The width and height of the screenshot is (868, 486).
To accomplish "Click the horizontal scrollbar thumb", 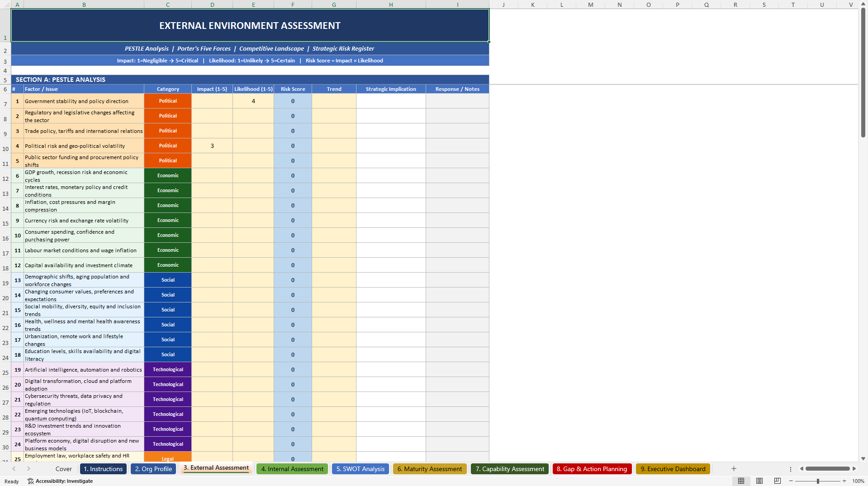I will click(827, 469).
